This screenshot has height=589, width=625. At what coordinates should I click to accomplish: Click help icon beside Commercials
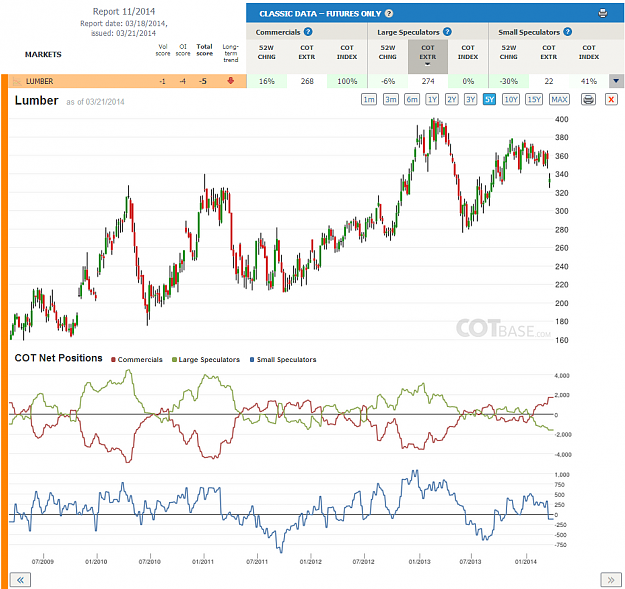[308, 32]
